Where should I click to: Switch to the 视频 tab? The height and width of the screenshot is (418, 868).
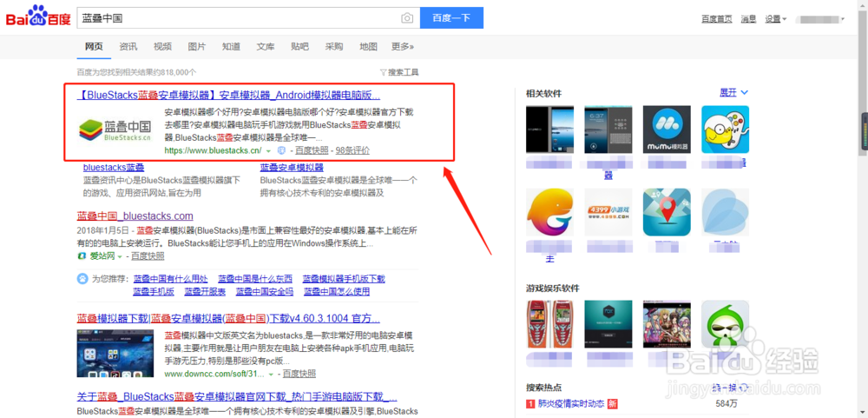(x=163, y=47)
